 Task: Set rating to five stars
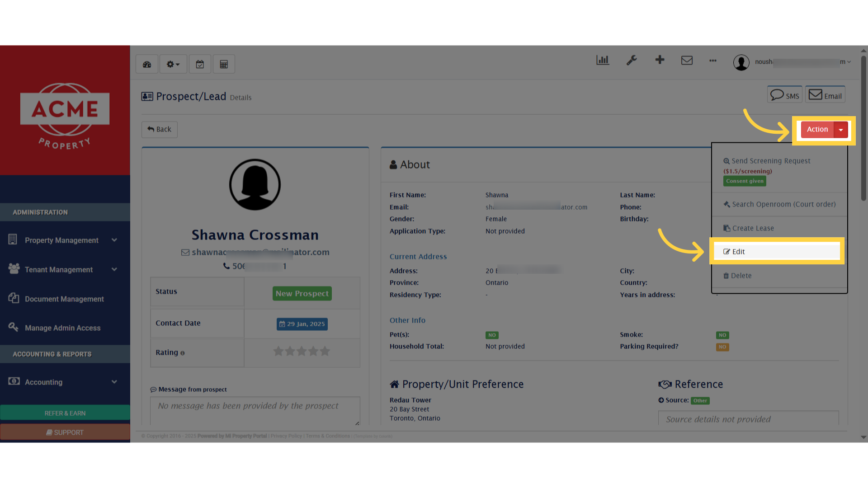325,351
